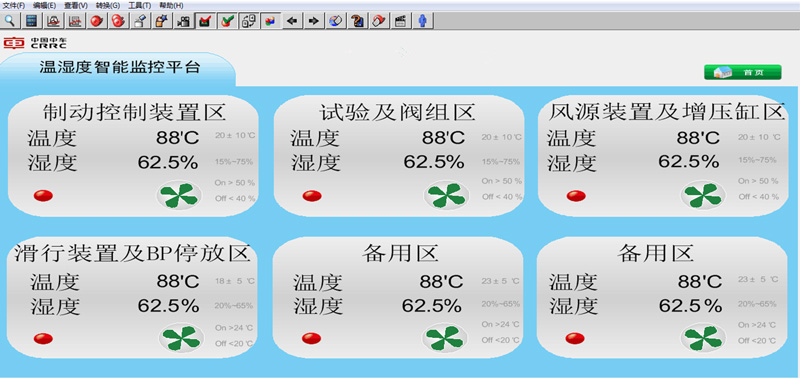Toggle the fan in 制动控制装置区 panel
The image size is (800, 378).
click(179, 196)
